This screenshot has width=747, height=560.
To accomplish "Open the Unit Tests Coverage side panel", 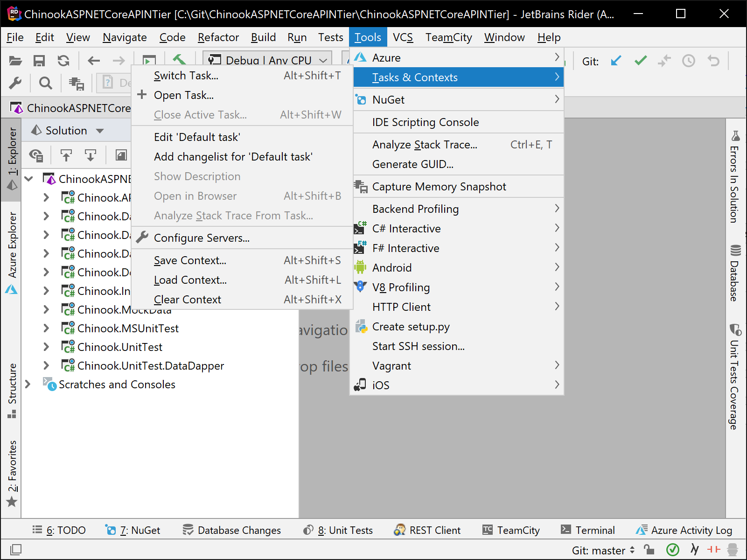I will [735, 377].
